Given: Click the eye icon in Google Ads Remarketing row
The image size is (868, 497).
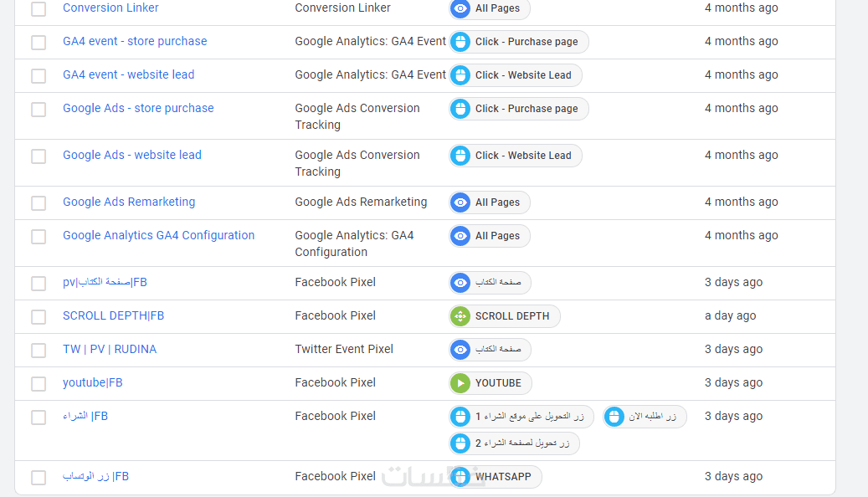Looking at the screenshot, I should click(x=460, y=202).
